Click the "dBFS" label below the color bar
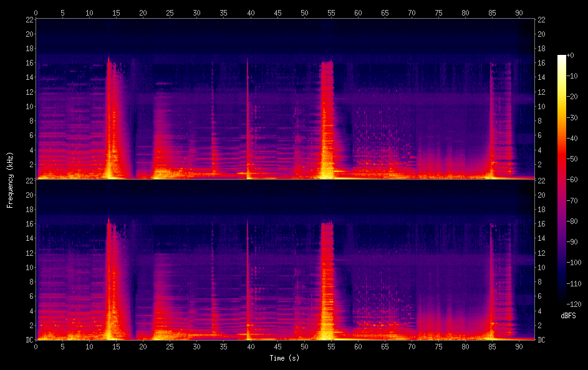This screenshot has height=370, width=588. coord(568,316)
